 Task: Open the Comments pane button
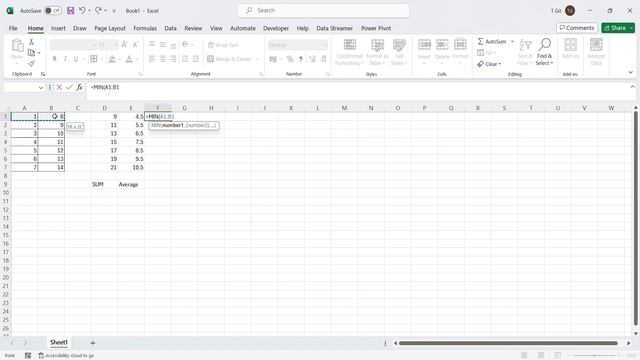pos(577,28)
